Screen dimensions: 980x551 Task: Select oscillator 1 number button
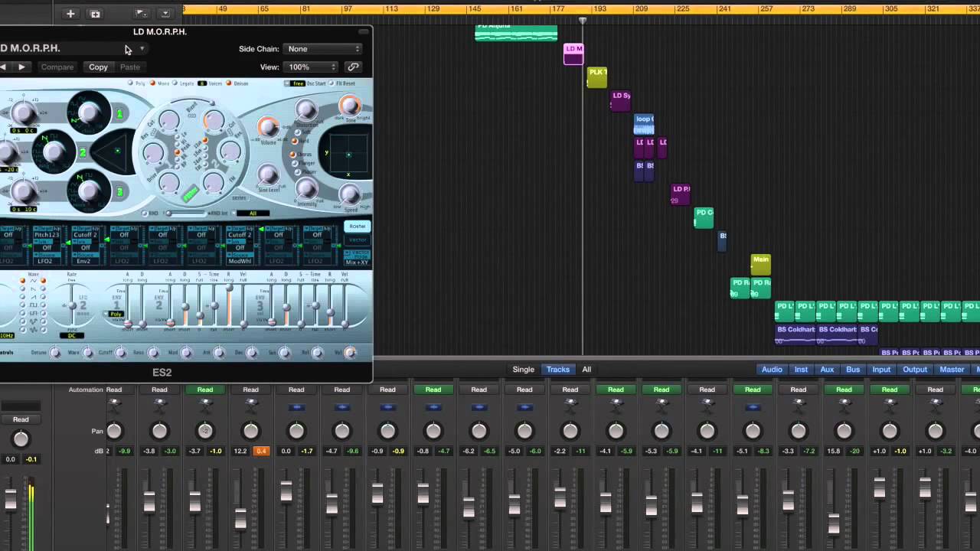[119, 114]
